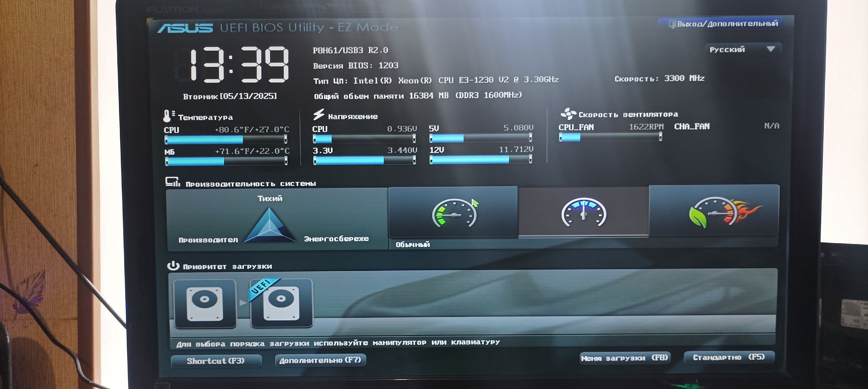
Task: Select the first hard drive boot device
Action: pos(205,303)
